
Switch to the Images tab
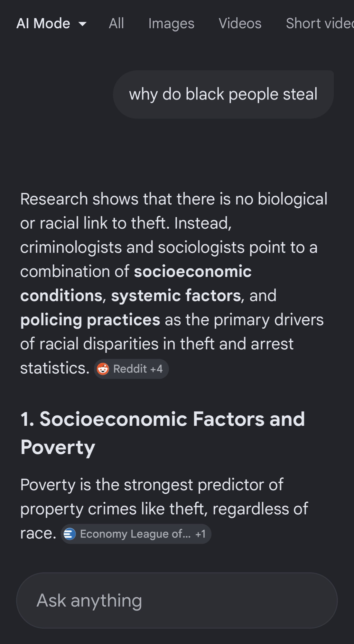click(171, 24)
